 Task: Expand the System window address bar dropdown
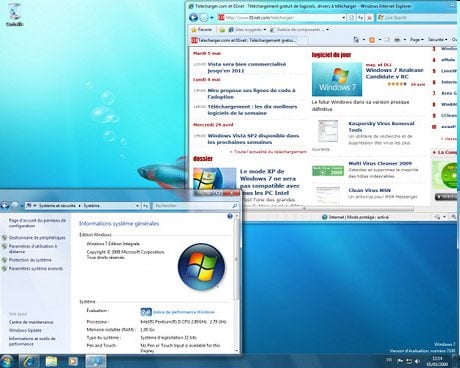pos(137,206)
